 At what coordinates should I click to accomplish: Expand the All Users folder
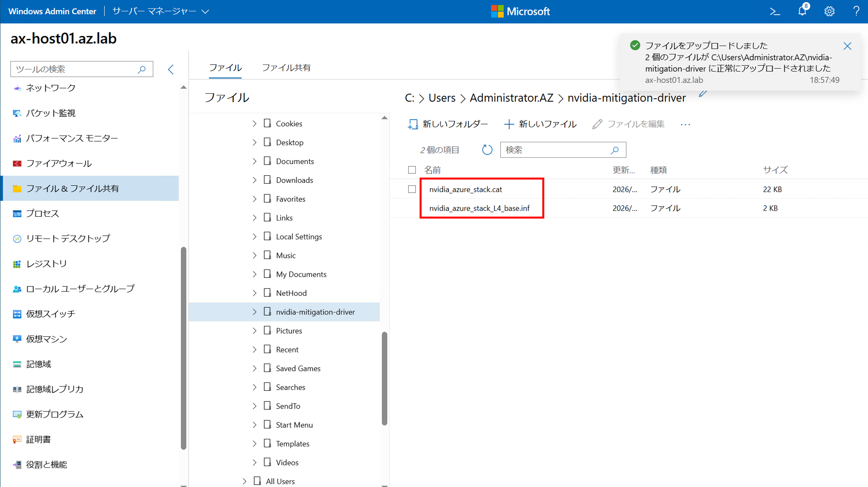click(x=244, y=481)
